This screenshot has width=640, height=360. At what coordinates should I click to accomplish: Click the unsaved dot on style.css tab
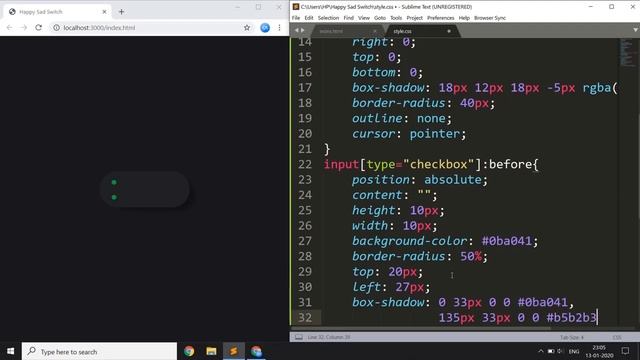click(x=449, y=31)
